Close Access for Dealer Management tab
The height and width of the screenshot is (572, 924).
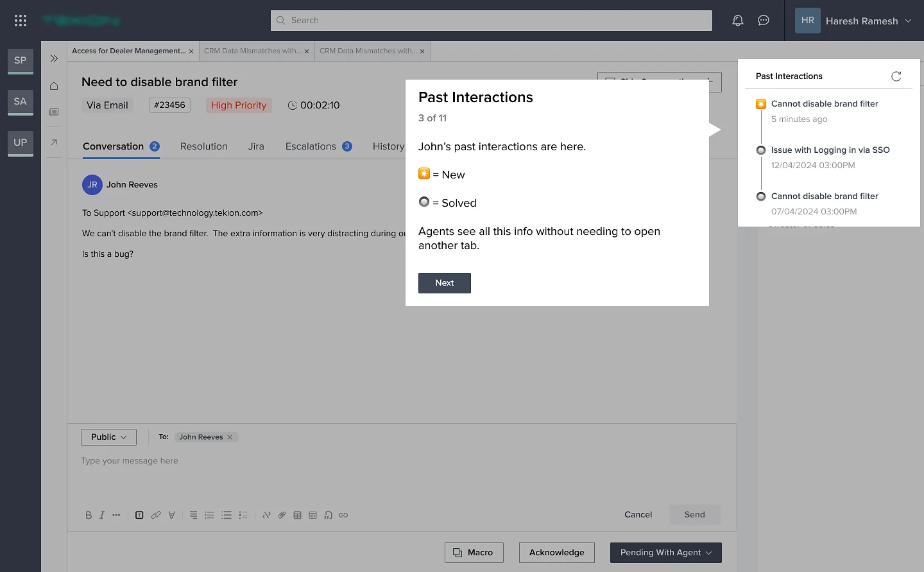tap(191, 51)
